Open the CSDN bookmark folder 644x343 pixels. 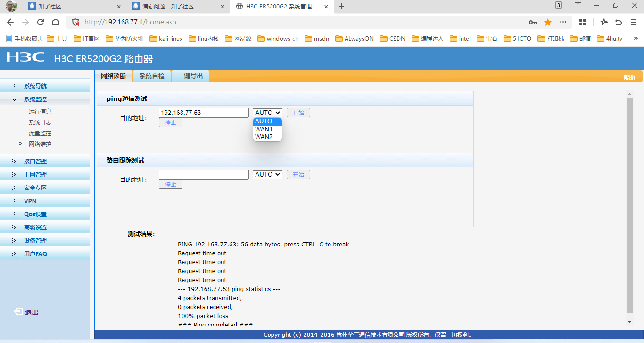[x=393, y=39]
